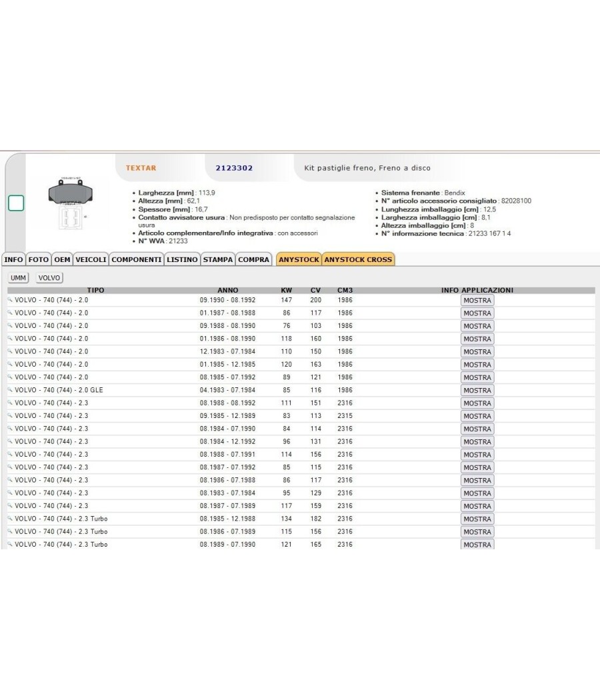This screenshot has width=600, height=700.
Task: Click magnifier icon of 2.0 GLE row
Action: (10, 390)
